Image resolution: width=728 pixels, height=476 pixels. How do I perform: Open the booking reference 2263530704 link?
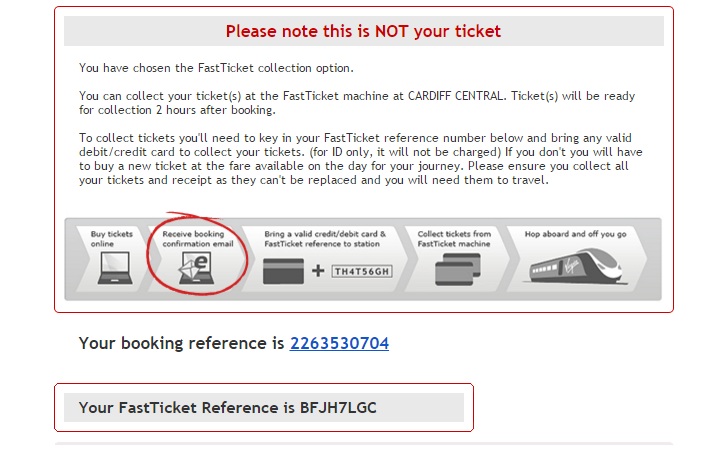(339, 343)
